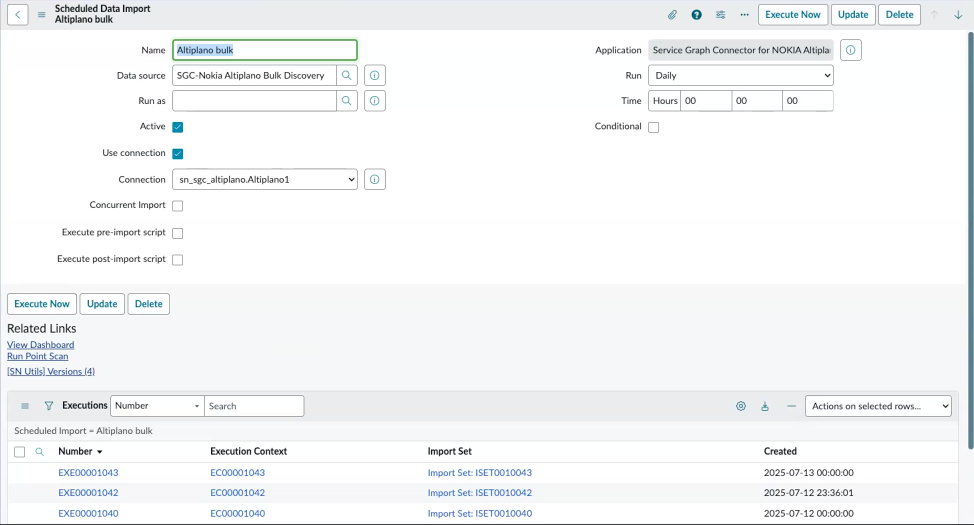Viewport: 974px width, 525px height.
Task: Open form personalization settings sliders icon
Action: [721, 14]
